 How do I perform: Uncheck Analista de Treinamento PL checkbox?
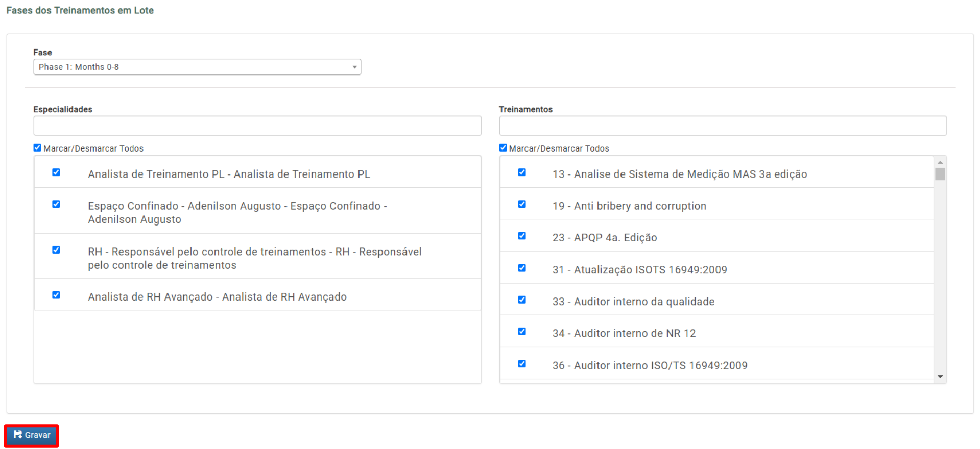pos(56,172)
